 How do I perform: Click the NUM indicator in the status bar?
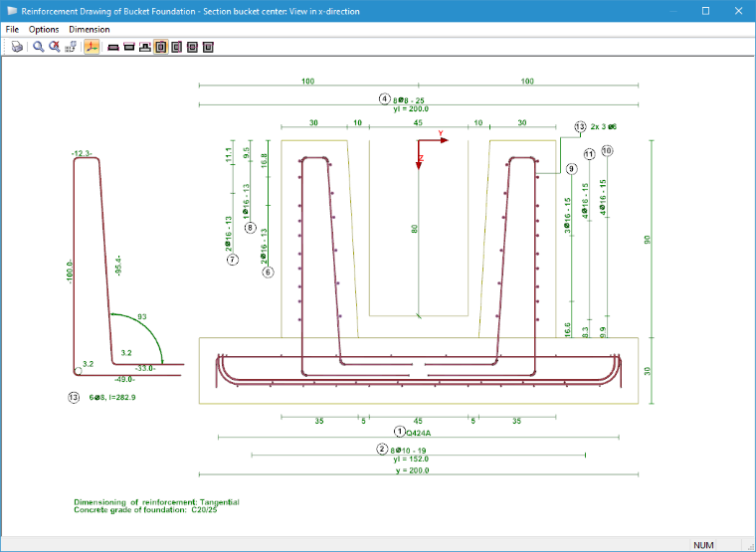point(703,545)
